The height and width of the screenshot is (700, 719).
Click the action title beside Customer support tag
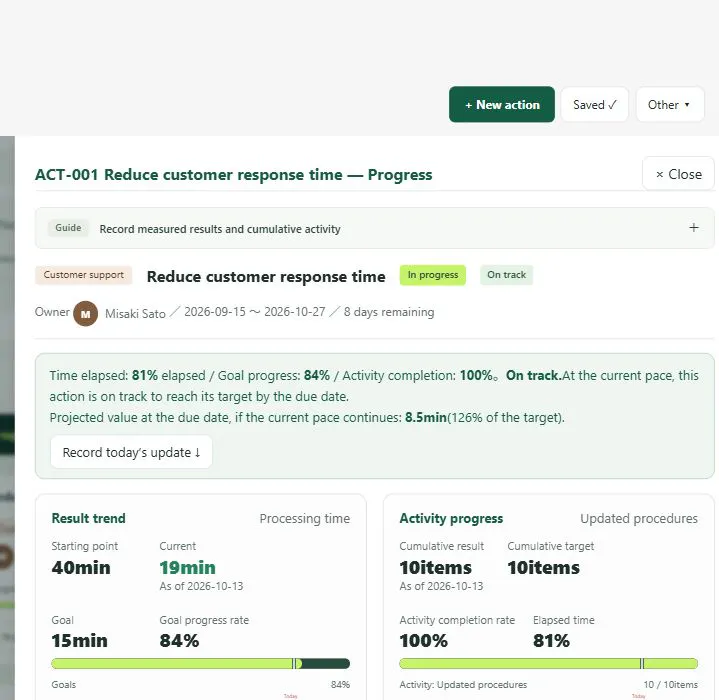[x=266, y=276]
